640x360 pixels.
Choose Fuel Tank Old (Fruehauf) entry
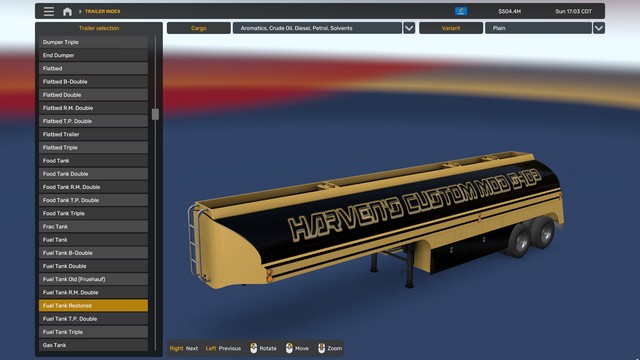tap(93, 279)
